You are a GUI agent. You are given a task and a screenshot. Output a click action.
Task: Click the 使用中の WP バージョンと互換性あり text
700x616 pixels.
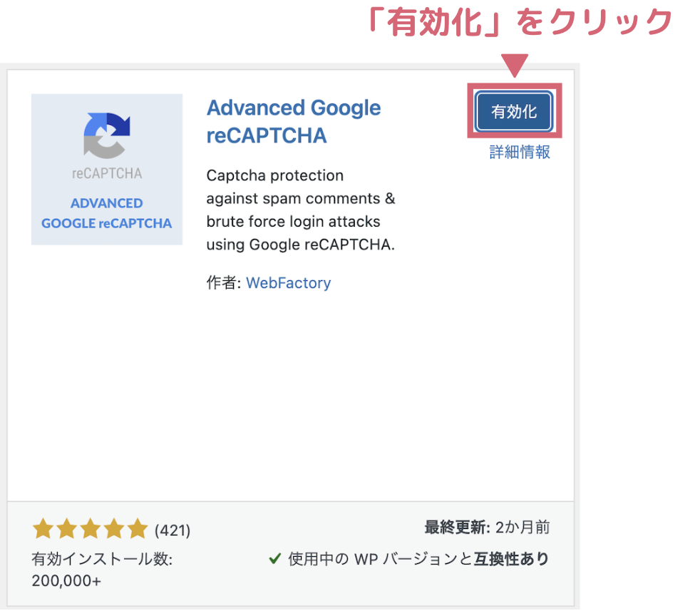pos(418,558)
